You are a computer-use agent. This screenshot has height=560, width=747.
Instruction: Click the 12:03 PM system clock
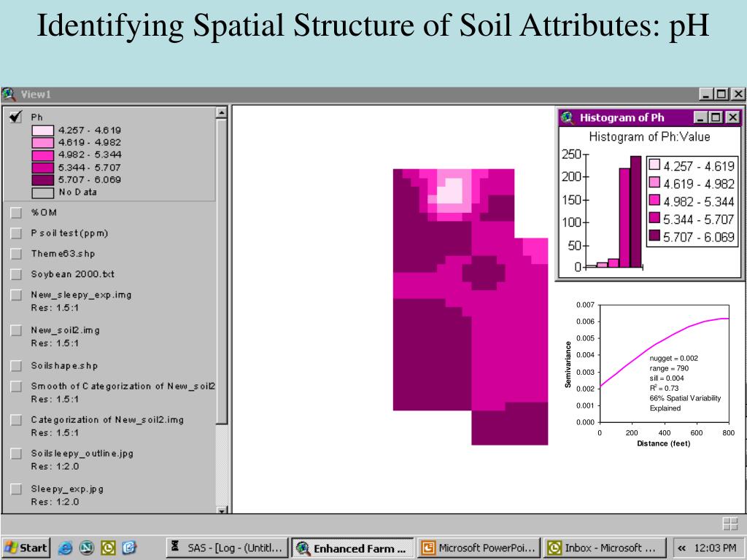[x=715, y=548]
